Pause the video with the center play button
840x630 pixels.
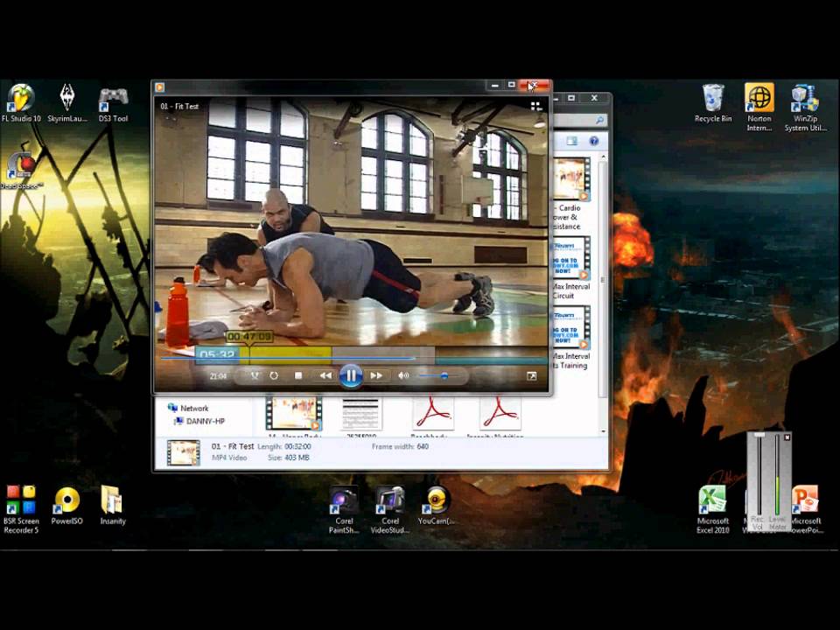pyautogui.click(x=350, y=375)
